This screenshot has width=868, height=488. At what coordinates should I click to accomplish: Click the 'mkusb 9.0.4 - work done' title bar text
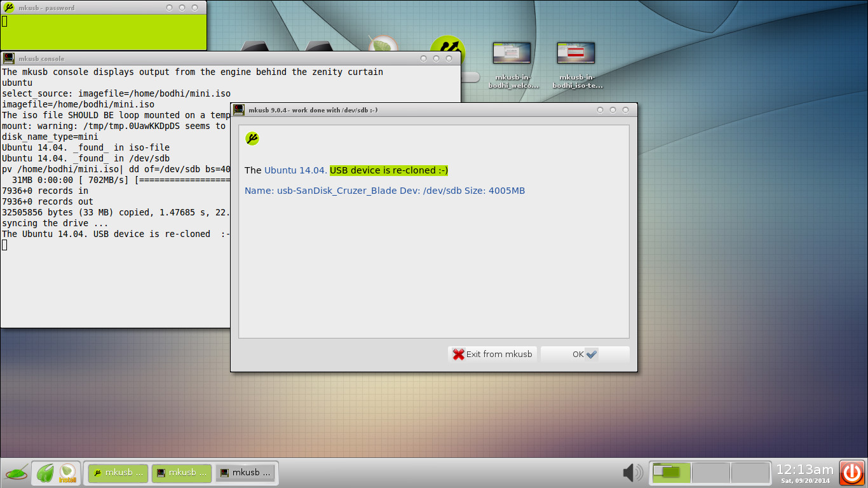tap(313, 110)
